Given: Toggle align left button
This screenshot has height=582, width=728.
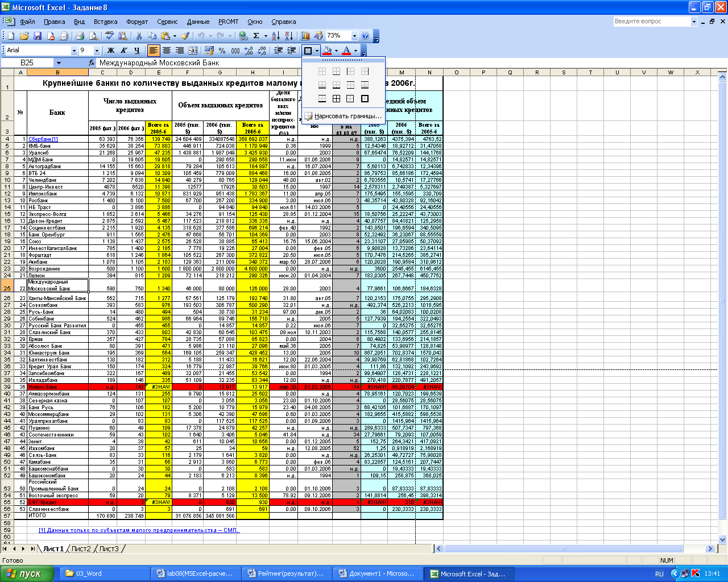Looking at the screenshot, I should click(154, 51).
